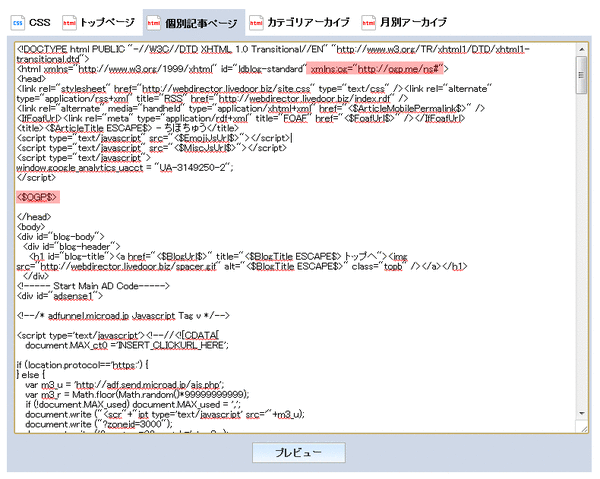Viewport: 600px width, 479px height.
Task: Click the <div id="blog-body"> line
Action: tap(60, 237)
